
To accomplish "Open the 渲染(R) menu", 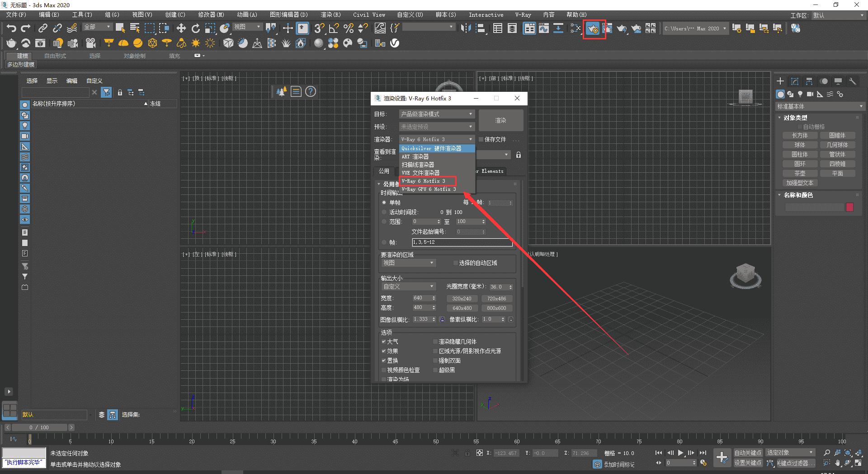I will pos(330,15).
